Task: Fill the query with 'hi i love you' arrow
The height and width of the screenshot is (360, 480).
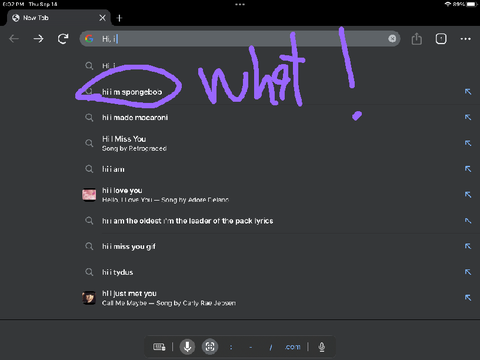Action: [468, 195]
